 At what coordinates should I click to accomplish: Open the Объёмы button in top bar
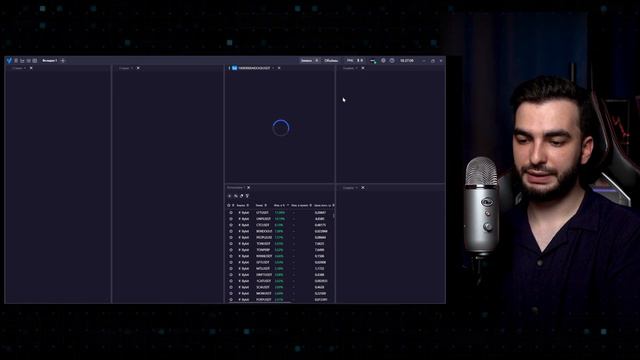[x=331, y=60]
